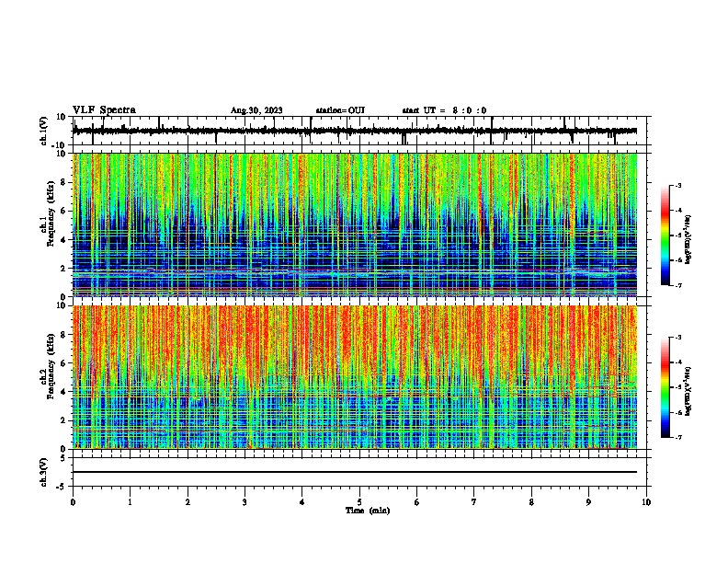Click the ch.2 spectrogram color scale bar
728x563 pixels.
coord(665,387)
